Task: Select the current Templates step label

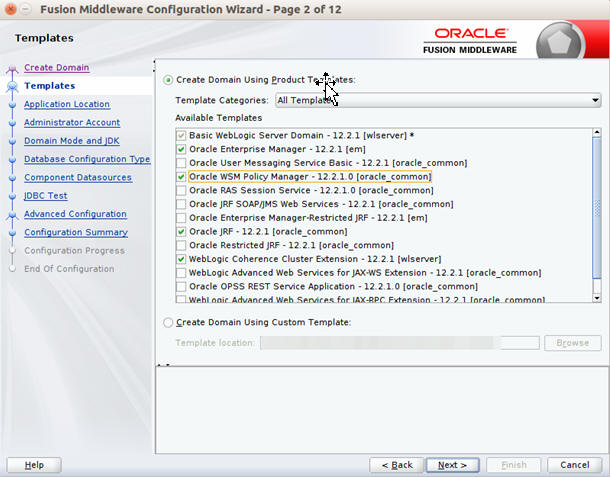Action: [x=50, y=86]
